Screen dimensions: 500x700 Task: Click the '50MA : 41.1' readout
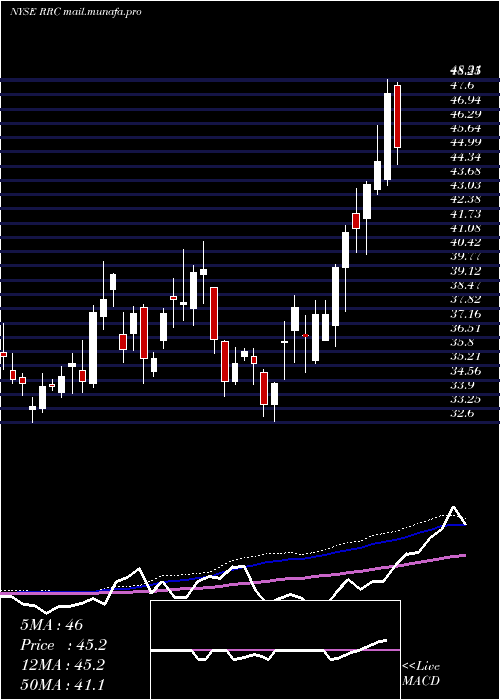[62, 684]
